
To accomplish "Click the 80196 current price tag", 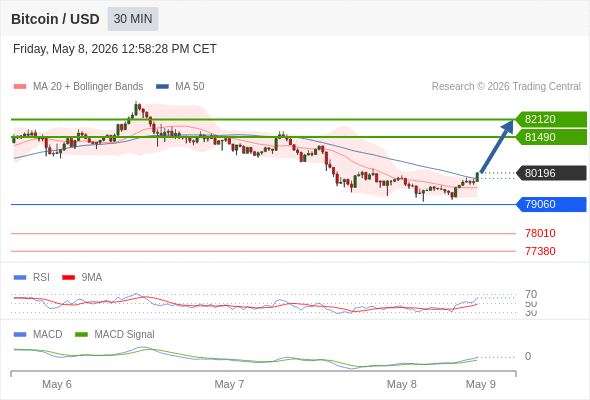I will coord(552,173).
